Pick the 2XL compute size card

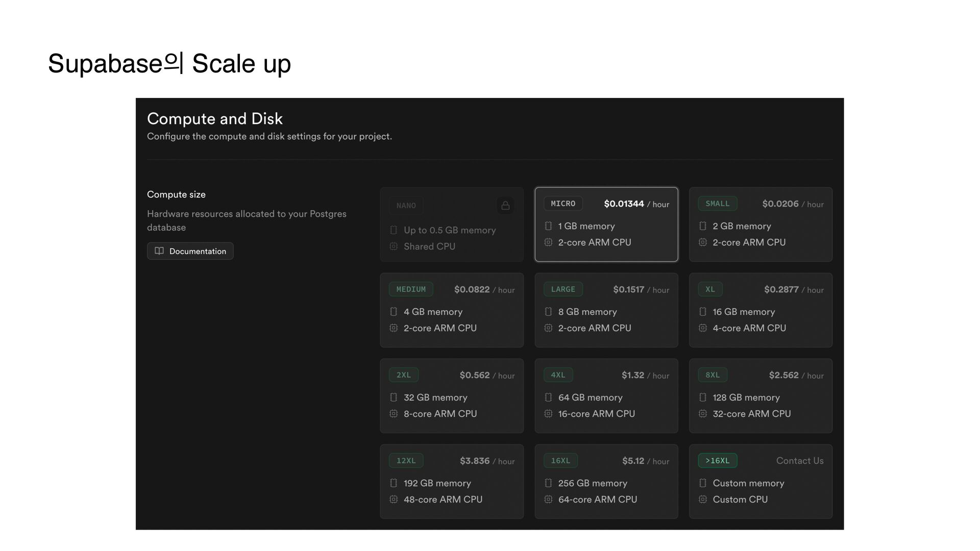(x=452, y=396)
